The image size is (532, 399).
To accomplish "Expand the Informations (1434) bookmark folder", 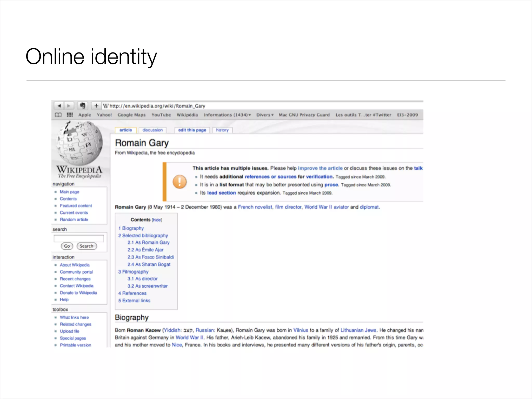I will (227, 115).
